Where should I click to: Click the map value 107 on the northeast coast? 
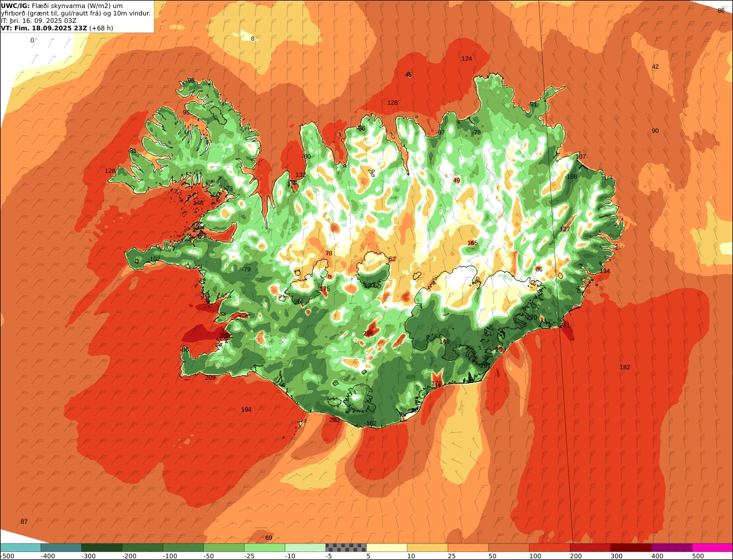click(x=581, y=157)
